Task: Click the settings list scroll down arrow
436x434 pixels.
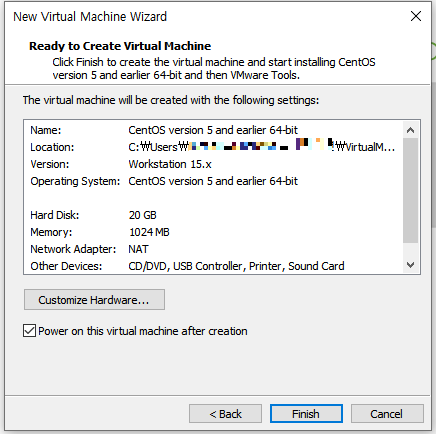Action: pos(410,265)
